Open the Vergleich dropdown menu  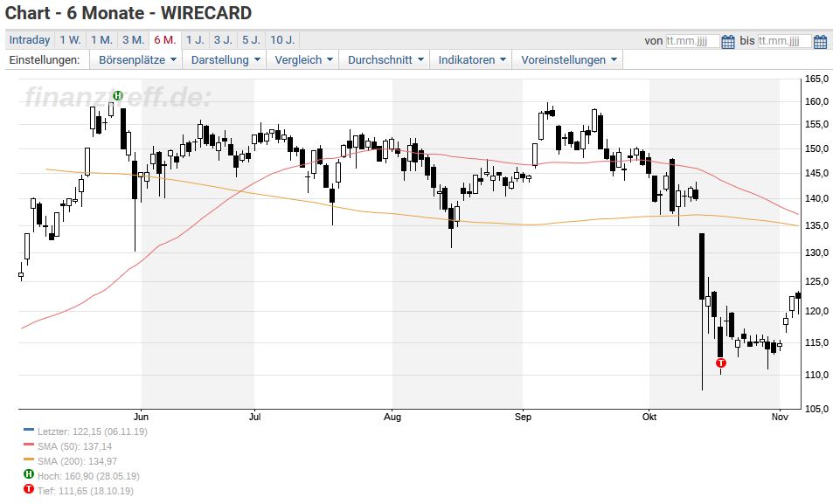click(x=302, y=60)
